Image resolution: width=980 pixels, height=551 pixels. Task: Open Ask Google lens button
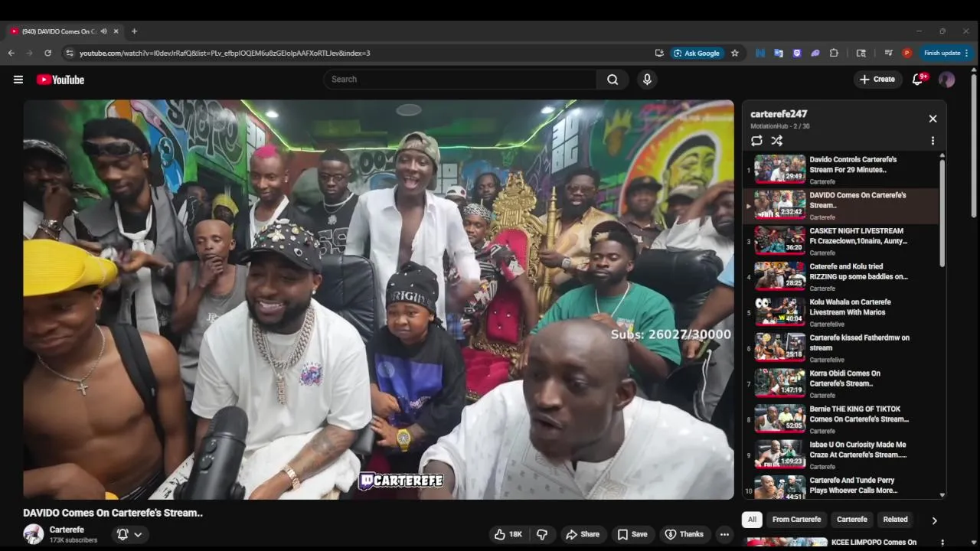pyautogui.click(x=697, y=53)
